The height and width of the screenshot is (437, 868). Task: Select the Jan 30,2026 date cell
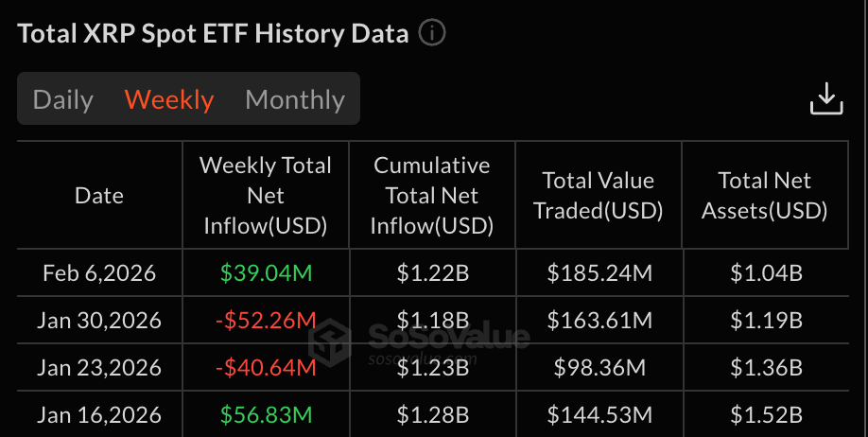coord(99,321)
